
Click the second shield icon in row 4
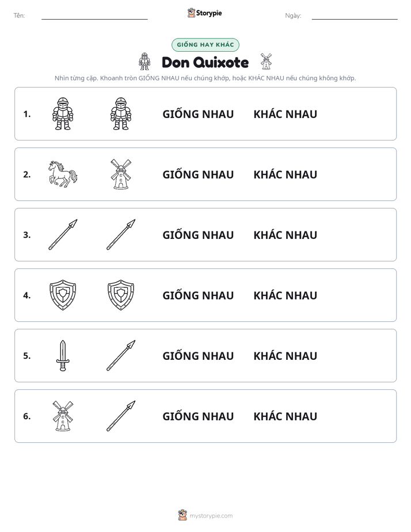tap(121, 295)
